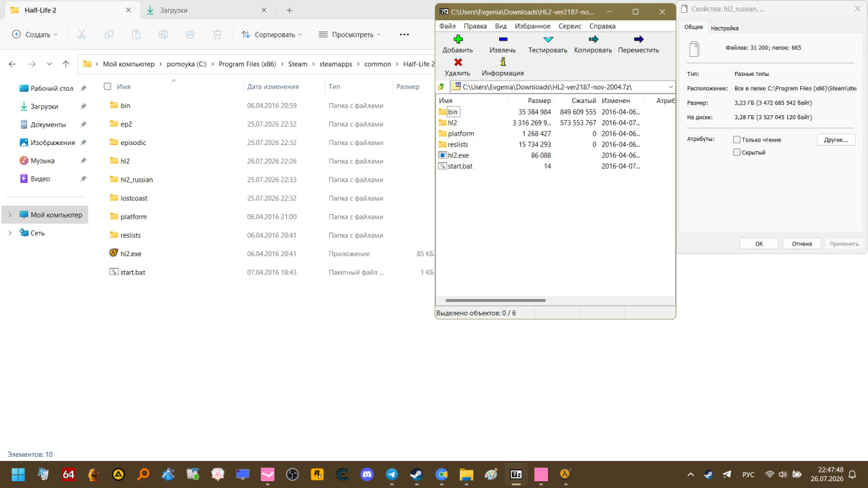868x488 pixels.
Task: Click OK in the properties dialog
Action: pos(759,243)
